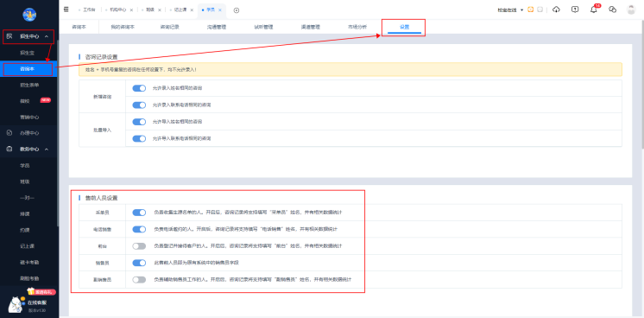The image size is (644, 318).
Task: Close the 记上课 page tab
Action: (192, 10)
